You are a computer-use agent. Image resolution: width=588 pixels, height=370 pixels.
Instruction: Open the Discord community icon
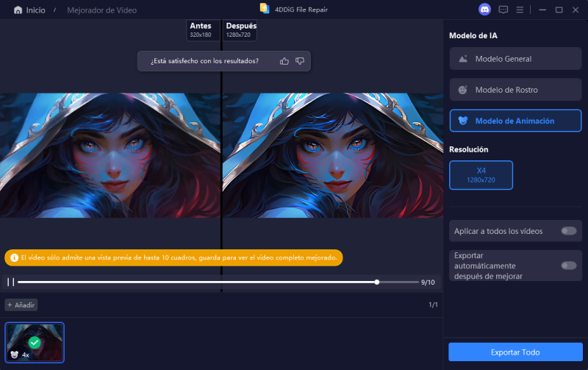pyautogui.click(x=484, y=10)
